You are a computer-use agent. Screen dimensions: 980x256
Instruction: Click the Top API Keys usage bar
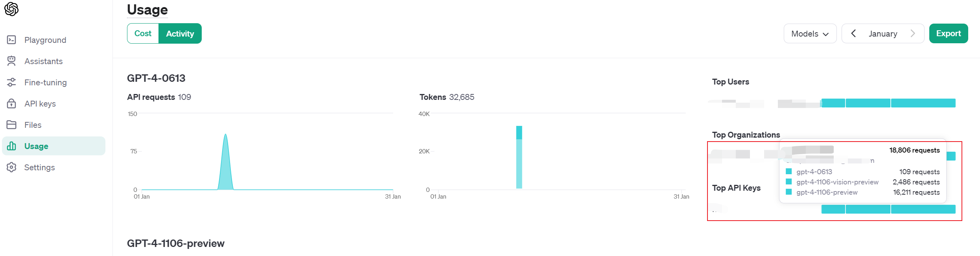click(x=897, y=209)
